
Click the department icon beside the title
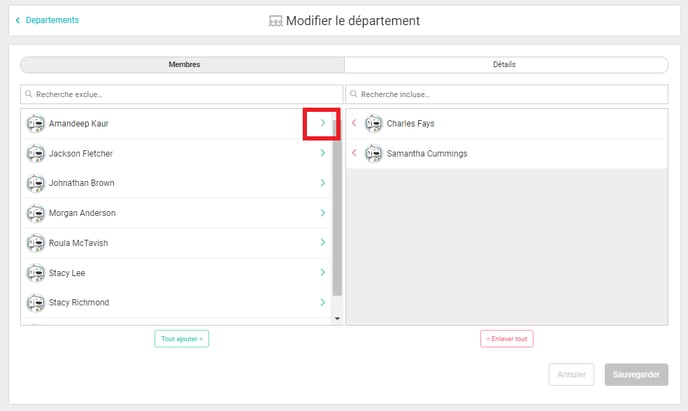pyautogui.click(x=275, y=21)
